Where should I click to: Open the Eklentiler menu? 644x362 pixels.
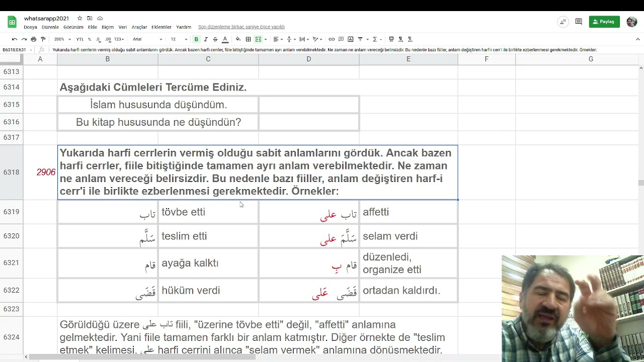click(x=162, y=27)
